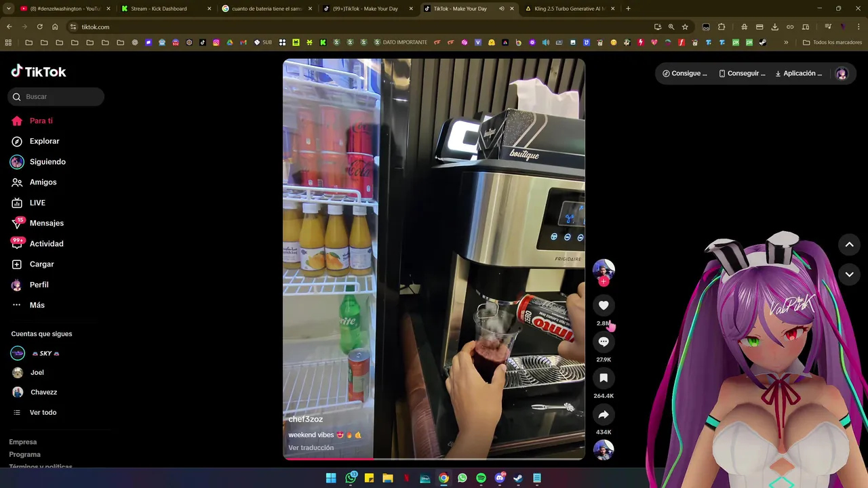Switch to the Kling 2.5 Turbo tab
This screenshot has width=868, height=488.
[570, 9]
